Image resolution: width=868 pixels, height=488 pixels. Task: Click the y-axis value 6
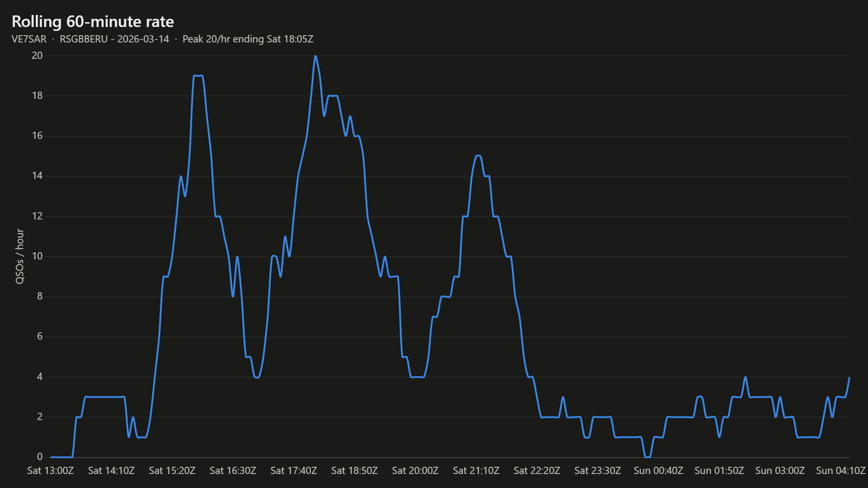point(40,337)
